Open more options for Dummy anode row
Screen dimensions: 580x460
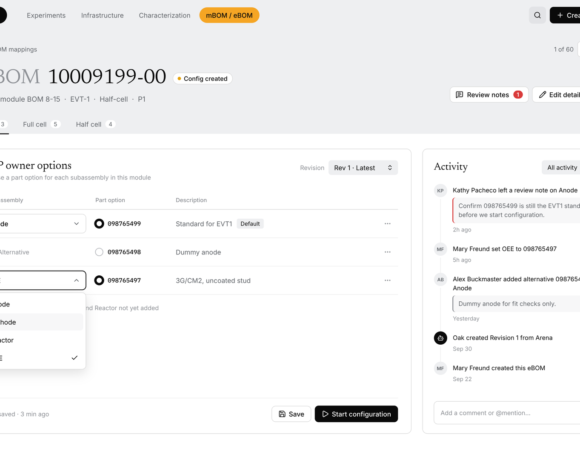pyautogui.click(x=387, y=252)
